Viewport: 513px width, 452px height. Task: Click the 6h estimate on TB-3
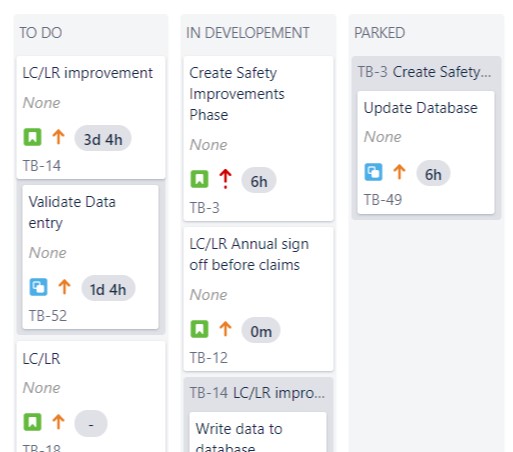click(259, 181)
